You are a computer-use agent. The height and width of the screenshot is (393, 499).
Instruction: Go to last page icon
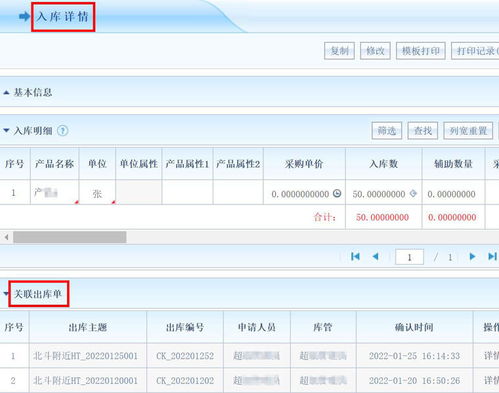point(493,256)
